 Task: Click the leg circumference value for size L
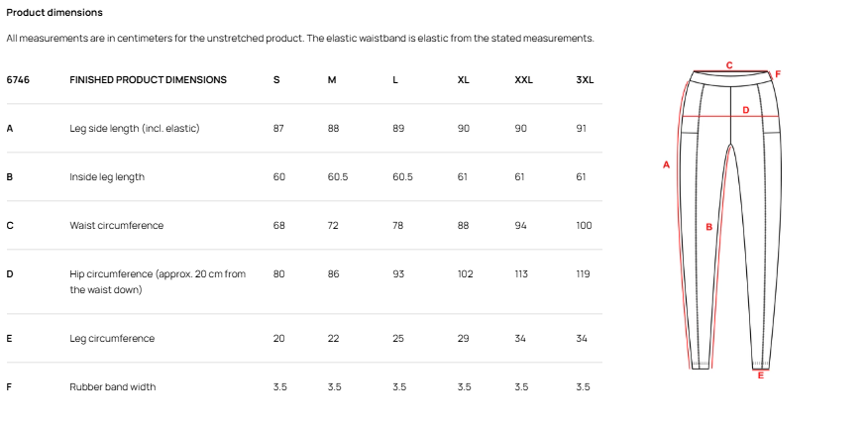[x=398, y=339]
